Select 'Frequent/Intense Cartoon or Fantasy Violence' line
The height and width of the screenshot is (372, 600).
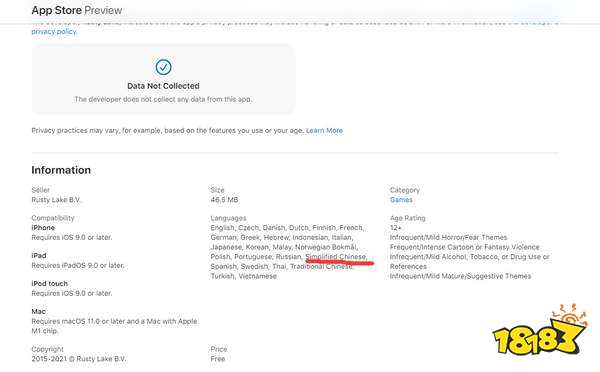[465, 247]
